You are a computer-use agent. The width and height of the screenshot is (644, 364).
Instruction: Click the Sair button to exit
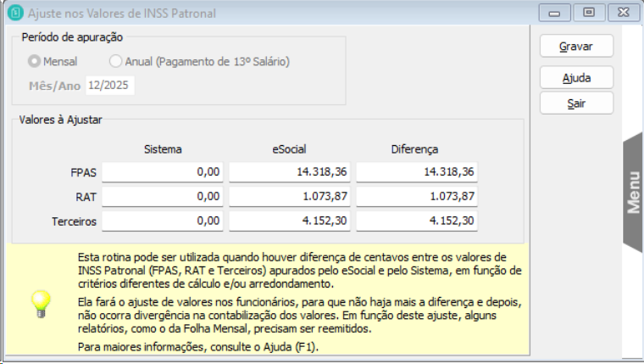576,103
